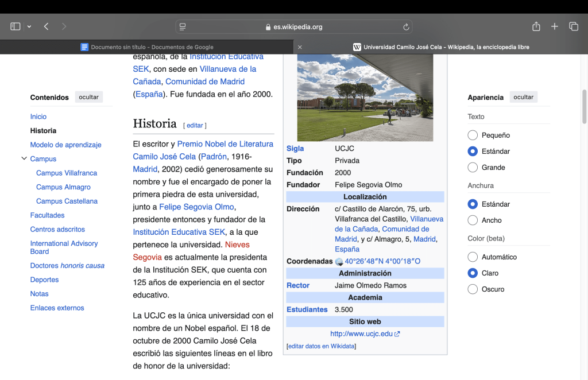Image resolution: width=588 pixels, height=380 pixels.
Task: Open Campus Villafranca subsection
Action: 67,173
